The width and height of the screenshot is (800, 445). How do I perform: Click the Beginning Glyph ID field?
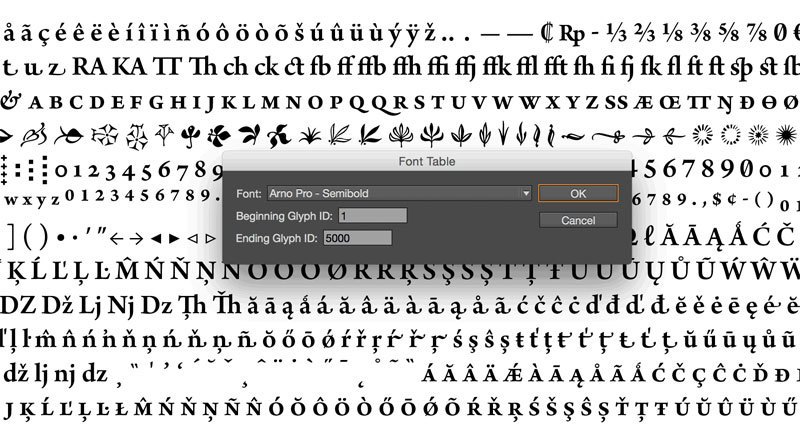372,215
